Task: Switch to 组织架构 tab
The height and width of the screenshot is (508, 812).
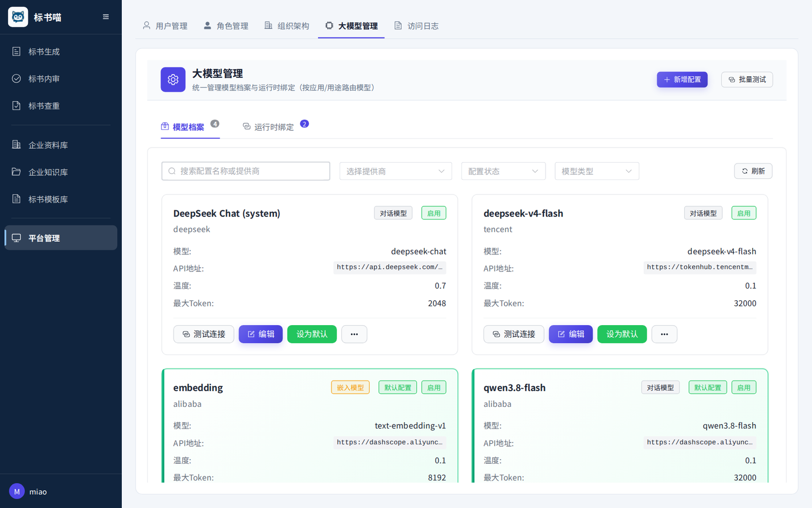Action: click(x=287, y=26)
